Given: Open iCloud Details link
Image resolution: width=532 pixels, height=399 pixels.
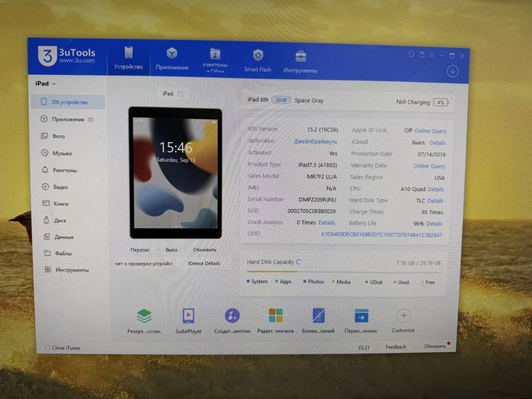Looking at the screenshot, I should [x=438, y=143].
